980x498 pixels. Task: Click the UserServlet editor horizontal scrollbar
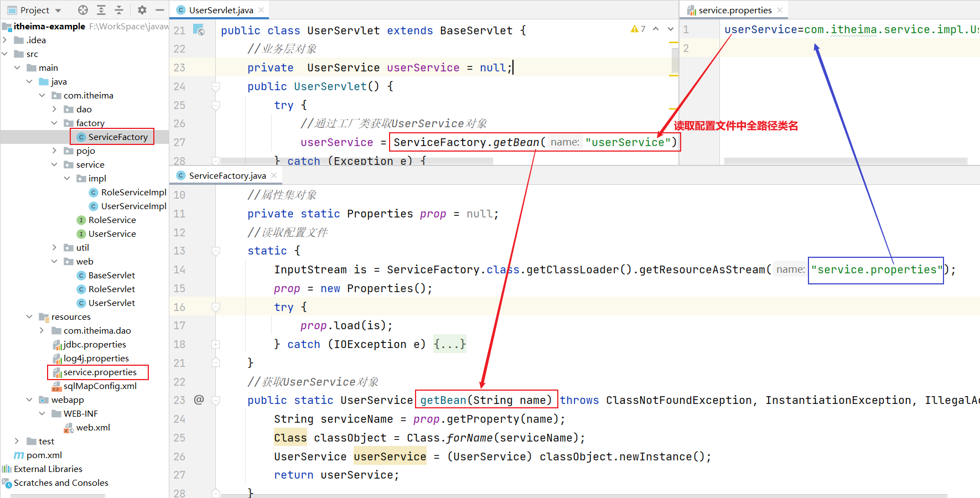coord(356,161)
